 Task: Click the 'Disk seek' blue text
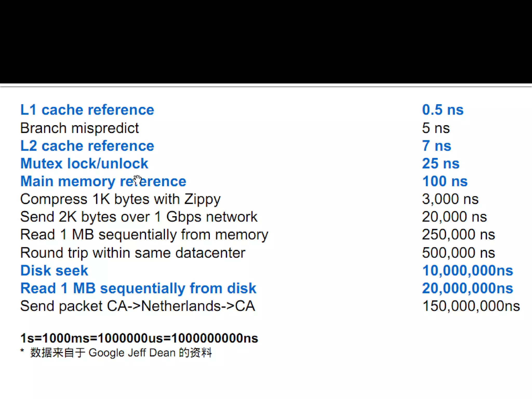[x=54, y=270]
